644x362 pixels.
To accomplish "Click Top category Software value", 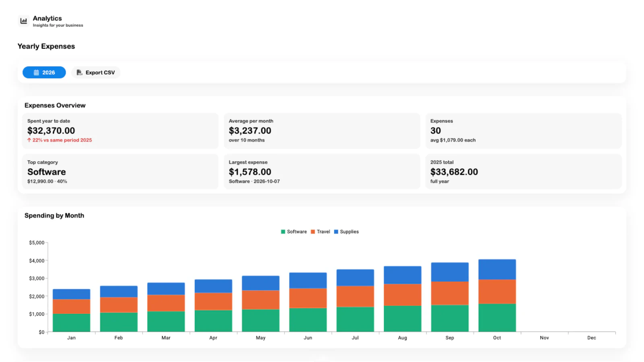I will [47, 172].
